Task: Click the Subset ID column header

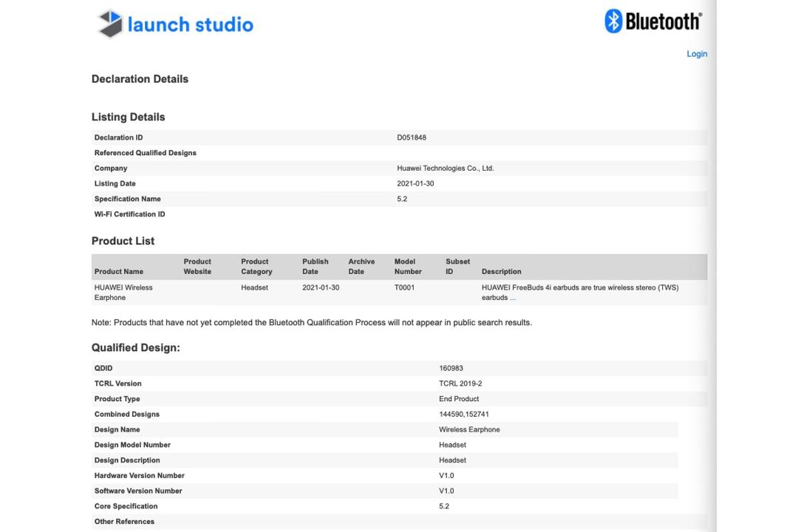Action: click(457, 266)
